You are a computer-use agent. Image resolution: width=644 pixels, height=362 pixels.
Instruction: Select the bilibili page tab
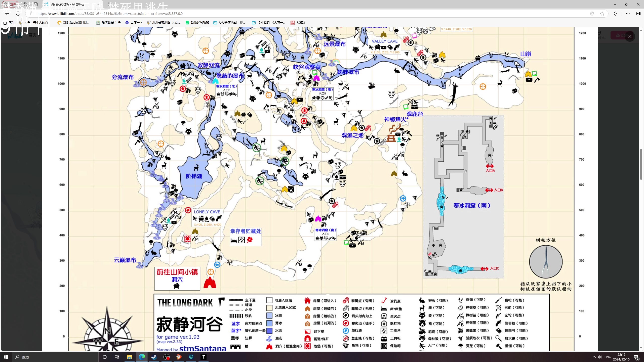[72, 4]
